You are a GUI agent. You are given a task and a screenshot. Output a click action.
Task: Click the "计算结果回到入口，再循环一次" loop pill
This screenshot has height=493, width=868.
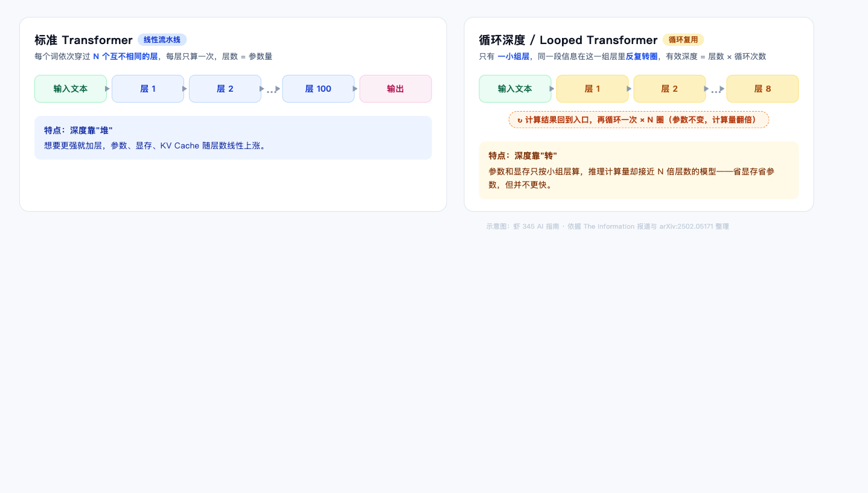pyautogui.click(x=639, y=119)
